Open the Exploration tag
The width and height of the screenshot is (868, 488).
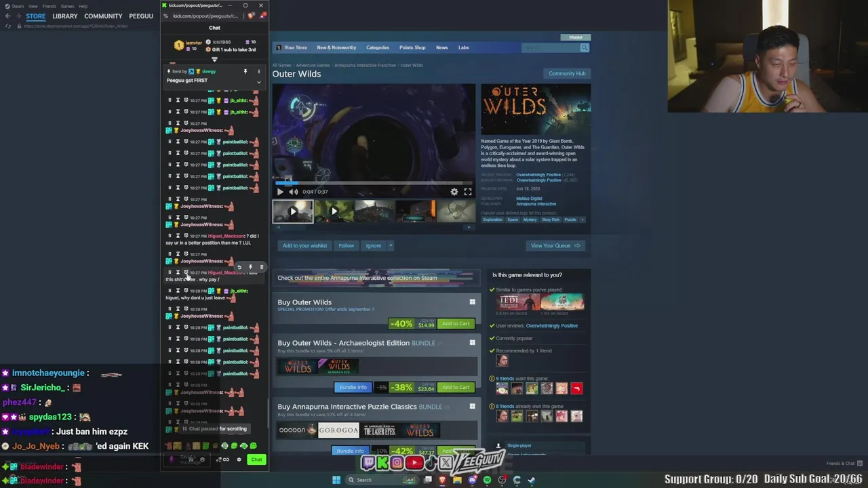(x=493, y=220)
